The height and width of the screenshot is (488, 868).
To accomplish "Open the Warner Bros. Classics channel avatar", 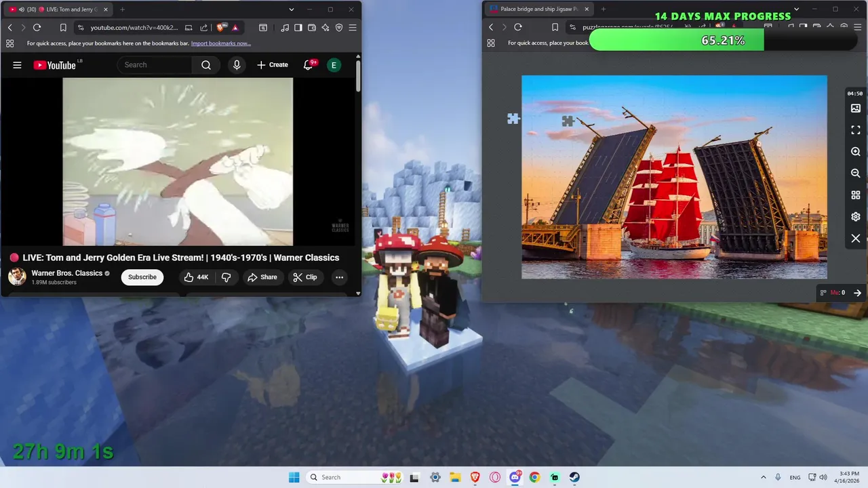I will [x=17, y=277].
